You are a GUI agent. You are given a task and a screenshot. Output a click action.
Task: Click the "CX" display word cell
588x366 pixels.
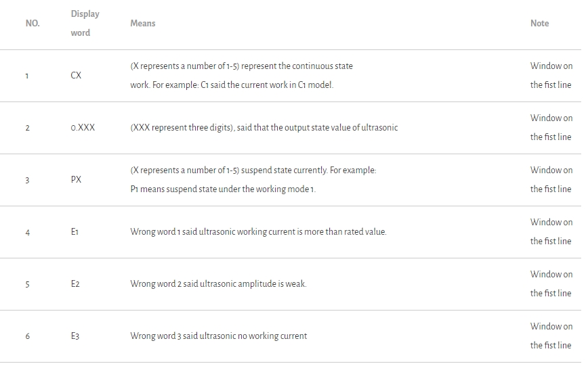[x=76, y=76]
